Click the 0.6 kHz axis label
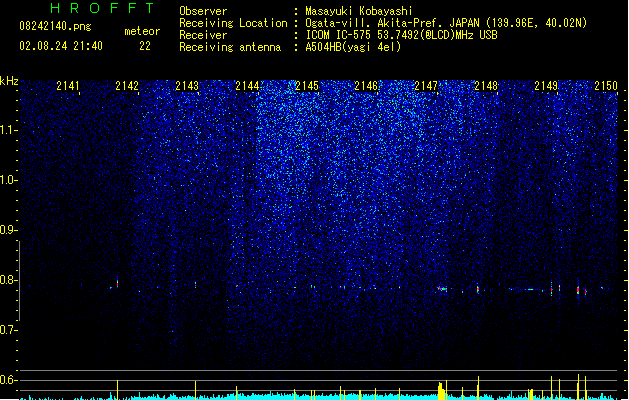The height and width of the screenshot is (400, 629). pos(8,380)
